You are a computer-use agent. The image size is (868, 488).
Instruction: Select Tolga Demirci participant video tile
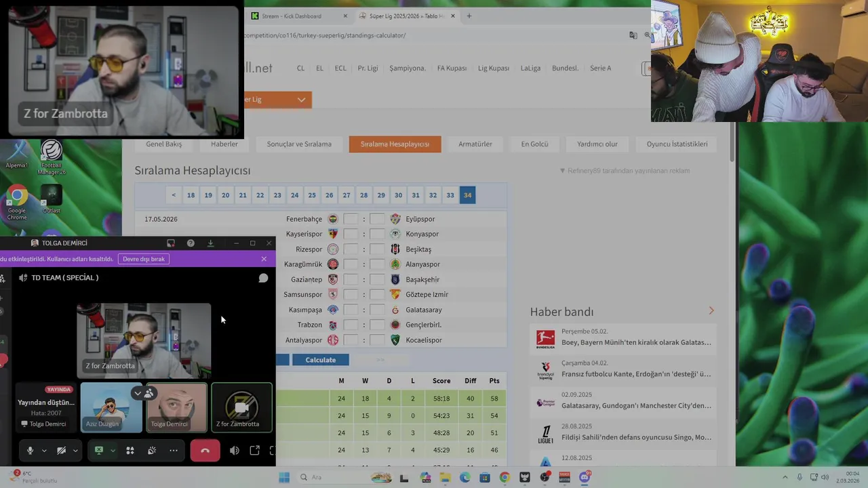pos(176,407)
